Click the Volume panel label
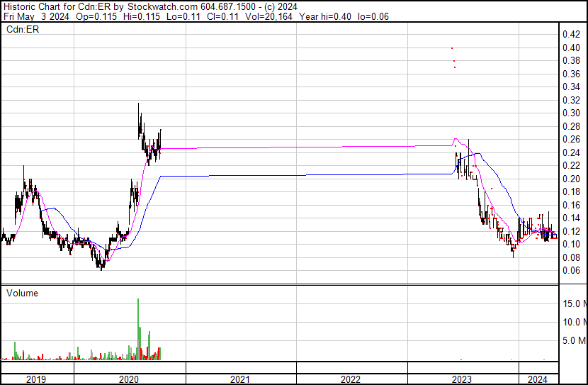588x385 pixels. pyautogui.click(x=22, y=293)
